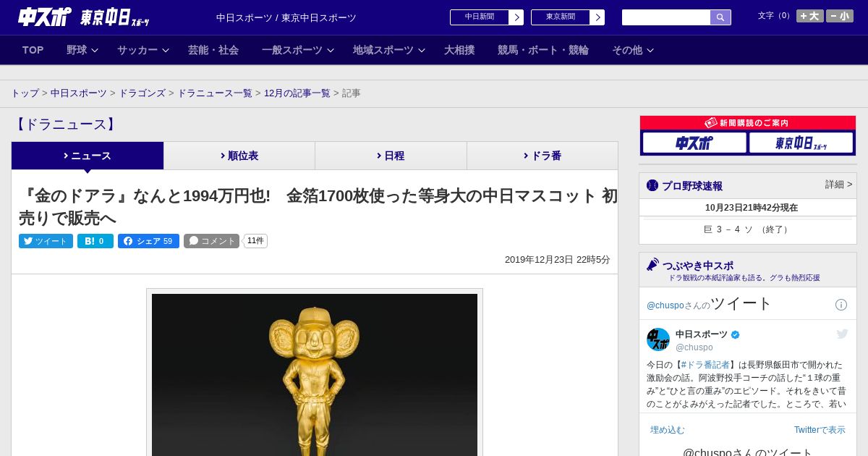Click the トップ breadcrumb link
868x456 pixels.
[25, 93]
